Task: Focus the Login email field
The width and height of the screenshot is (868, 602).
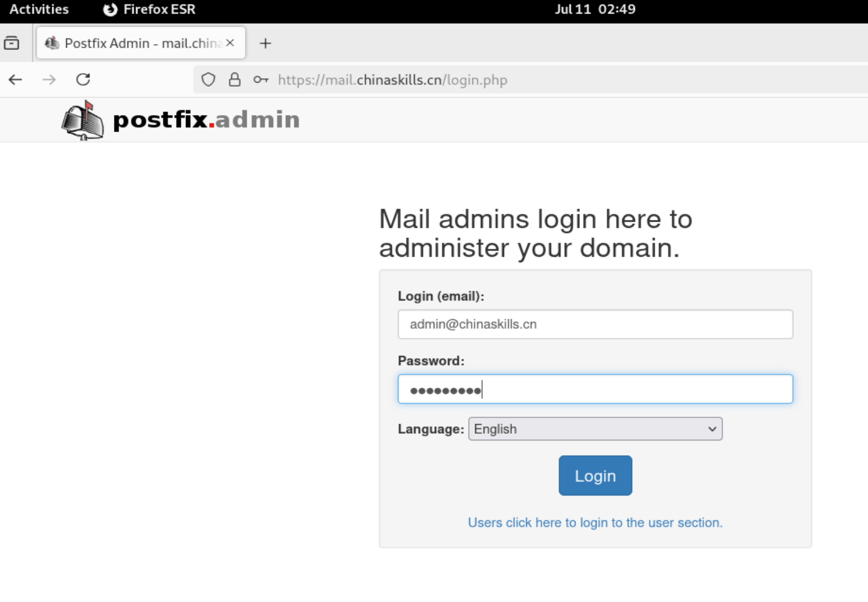Action: coord(595,324)
